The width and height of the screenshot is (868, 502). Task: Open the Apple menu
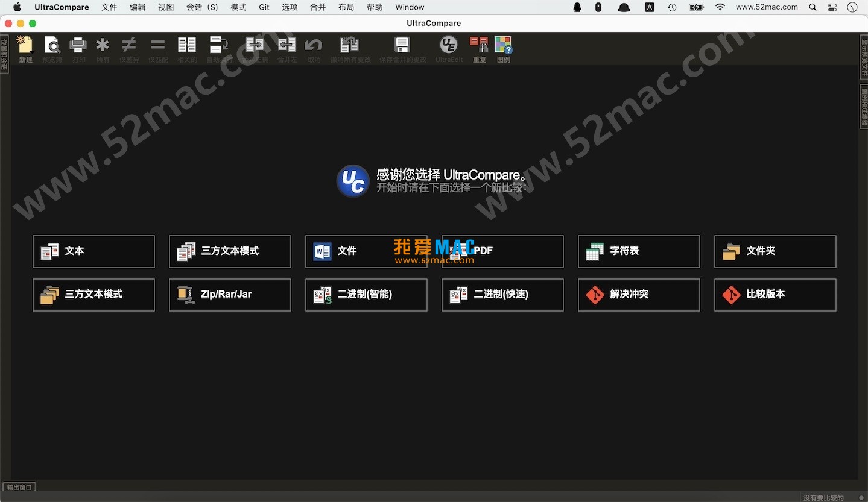click(17, 7)
